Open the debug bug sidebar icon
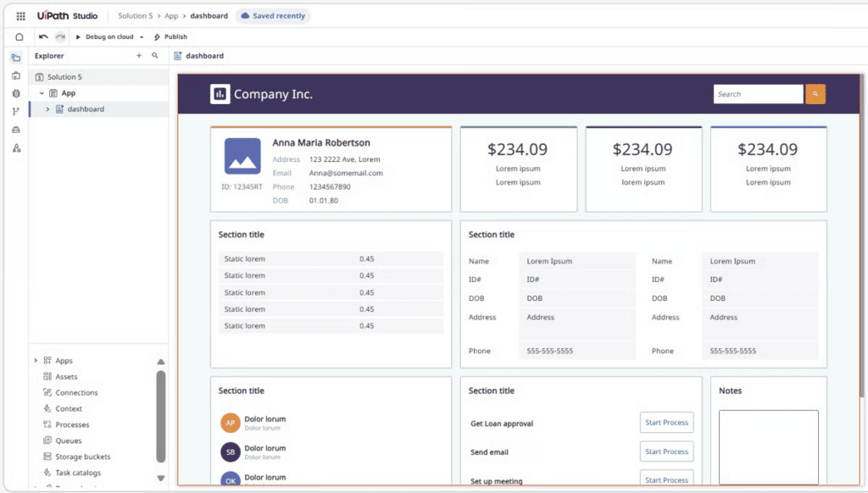 pyautogui.click(x=16, y=93)
